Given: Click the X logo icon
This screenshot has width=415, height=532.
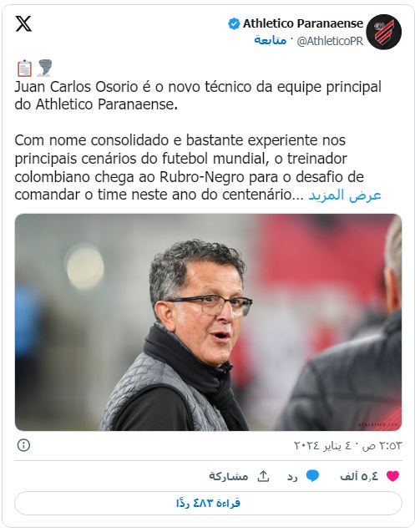Looking at the screenshot, I should pyautogui.click(x=23, y=23).
